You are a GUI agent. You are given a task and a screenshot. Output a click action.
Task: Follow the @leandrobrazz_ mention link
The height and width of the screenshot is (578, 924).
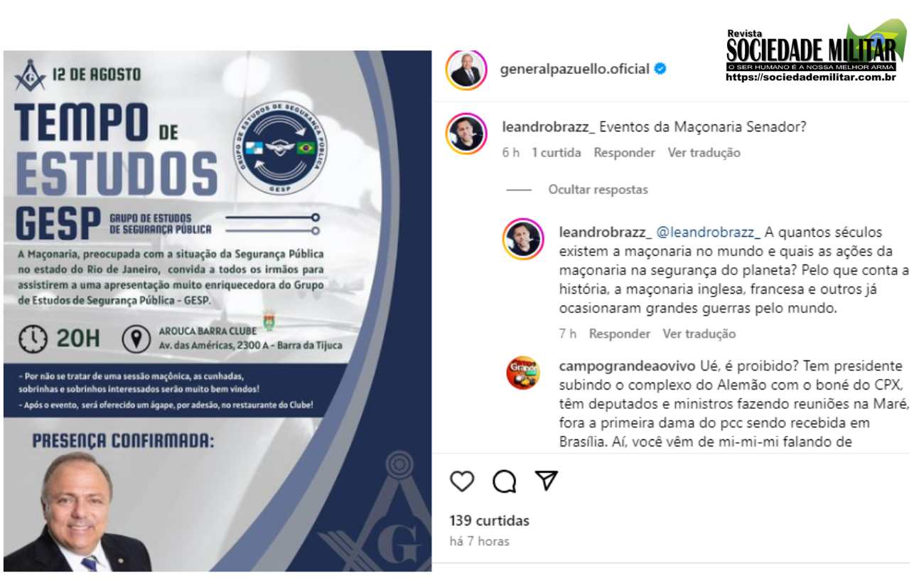coord(709,232)
